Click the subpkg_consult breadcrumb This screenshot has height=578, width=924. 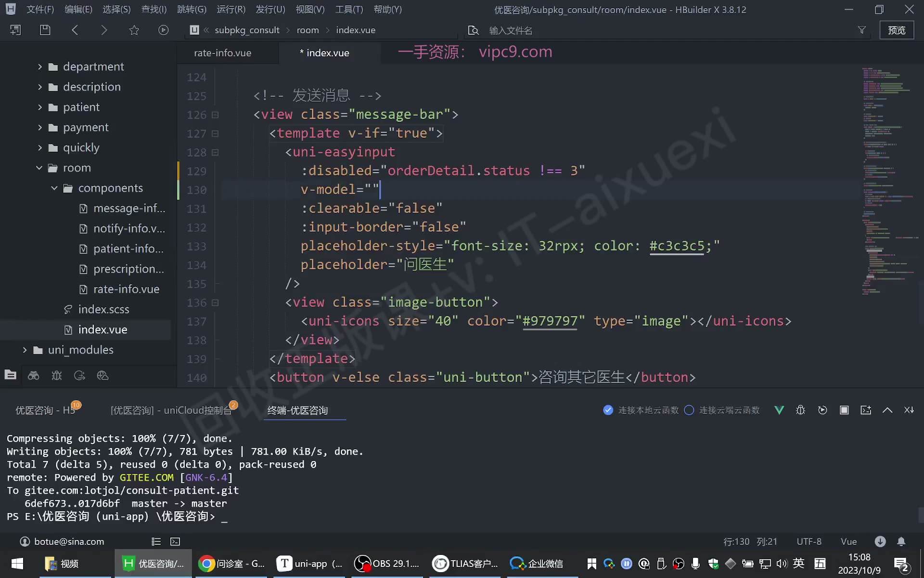(x=247, y=30)
